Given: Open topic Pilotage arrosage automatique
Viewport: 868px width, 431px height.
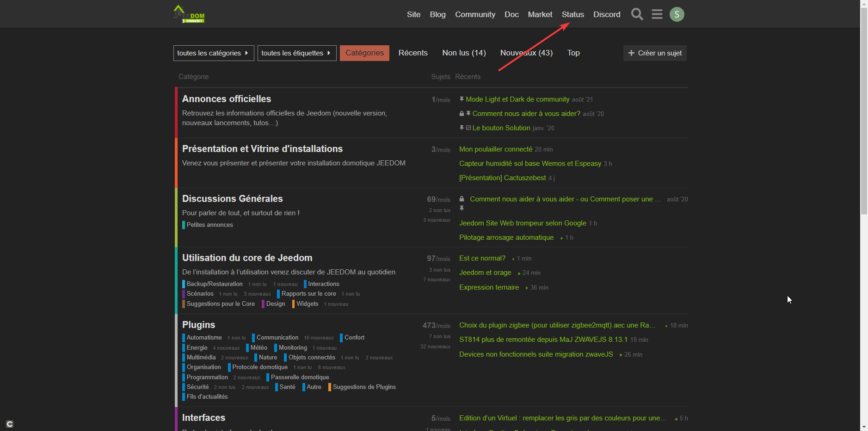Looking at the screenshot, I should pyautogui.click(x=506, y=237).
